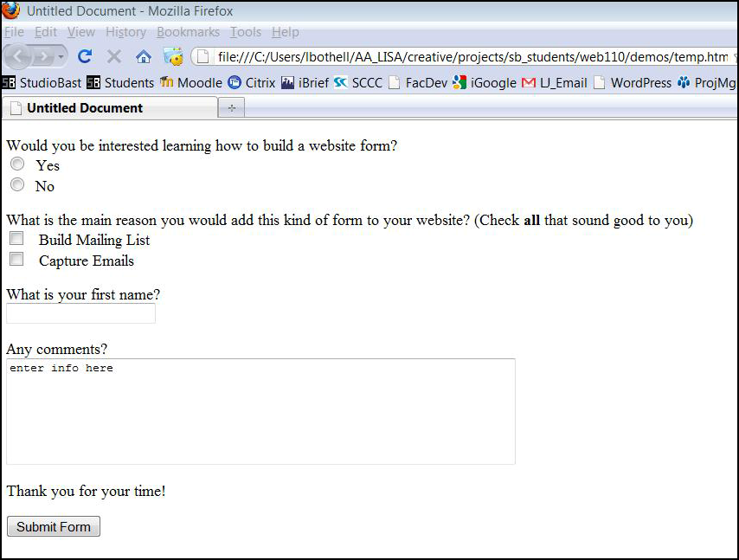Check the Capture Emails checkbox
Viewport: 739px width, 560px height.
pos(16,260)
